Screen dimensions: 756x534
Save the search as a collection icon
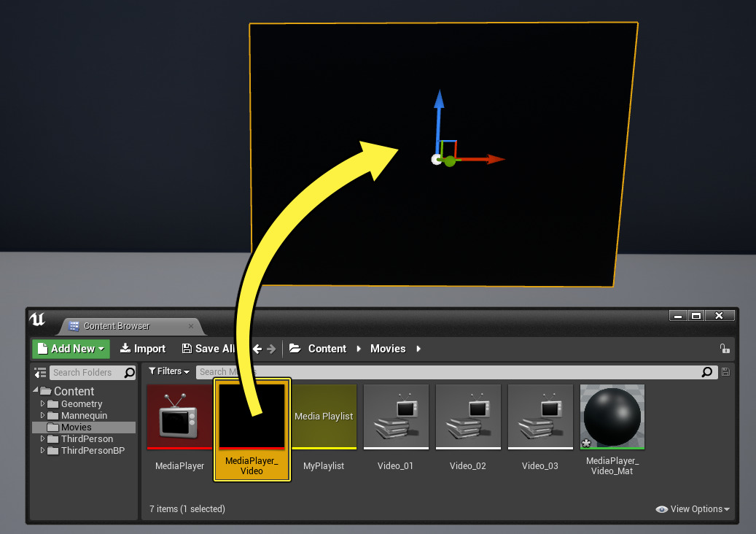point(725,372)
